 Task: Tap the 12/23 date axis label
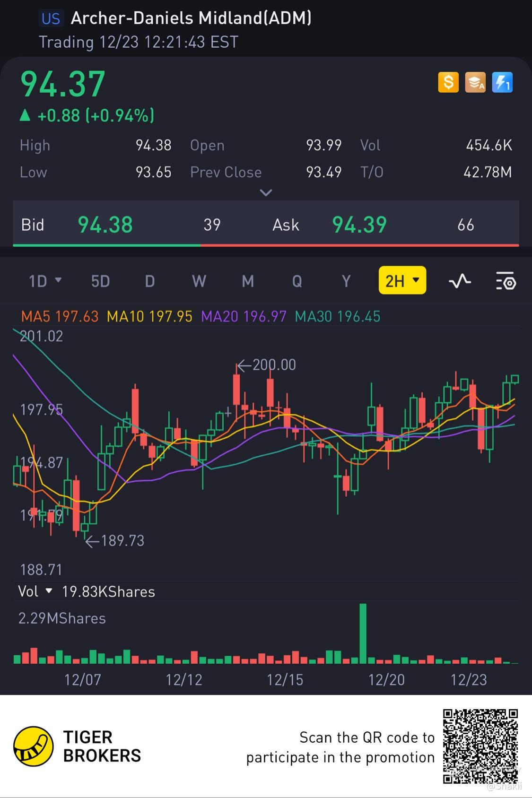[469, 680]
